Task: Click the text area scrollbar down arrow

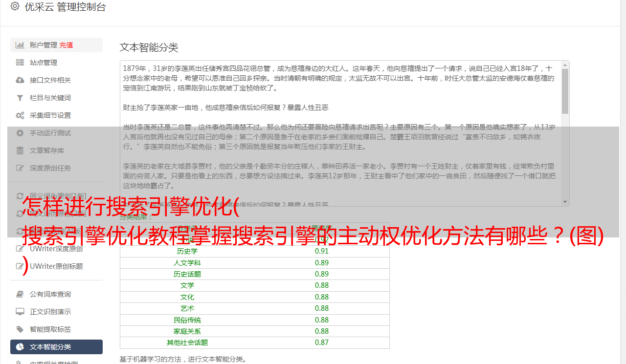Action: click(x=565, y=202)
